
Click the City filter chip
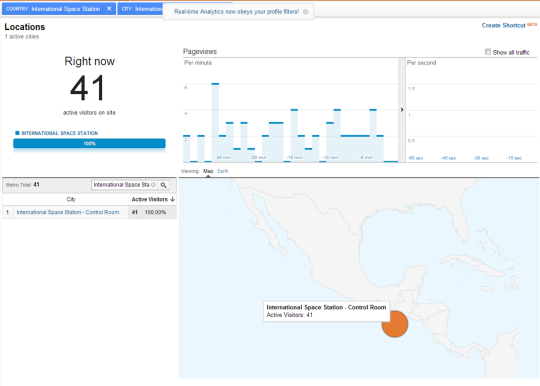[141, 9]
